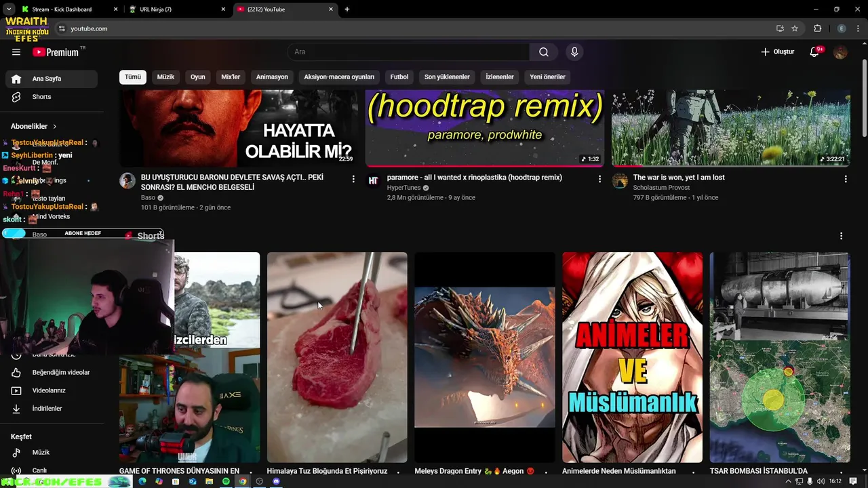Open options for Himalaya Tuz Bloğunda short
868x488 pixels.
click(398, 472)
